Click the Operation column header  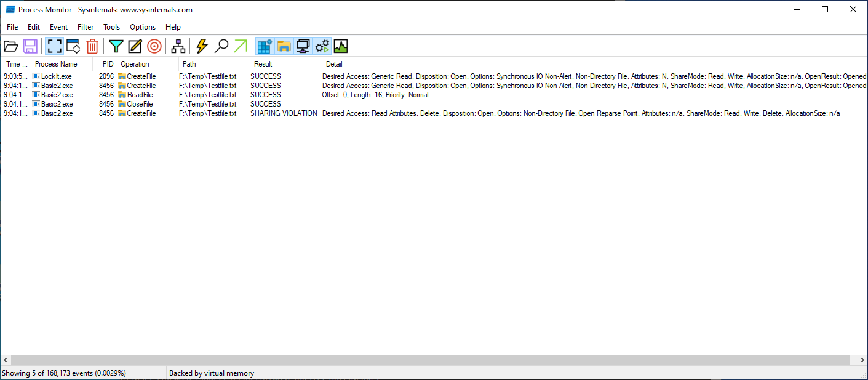tap(148, 64)
